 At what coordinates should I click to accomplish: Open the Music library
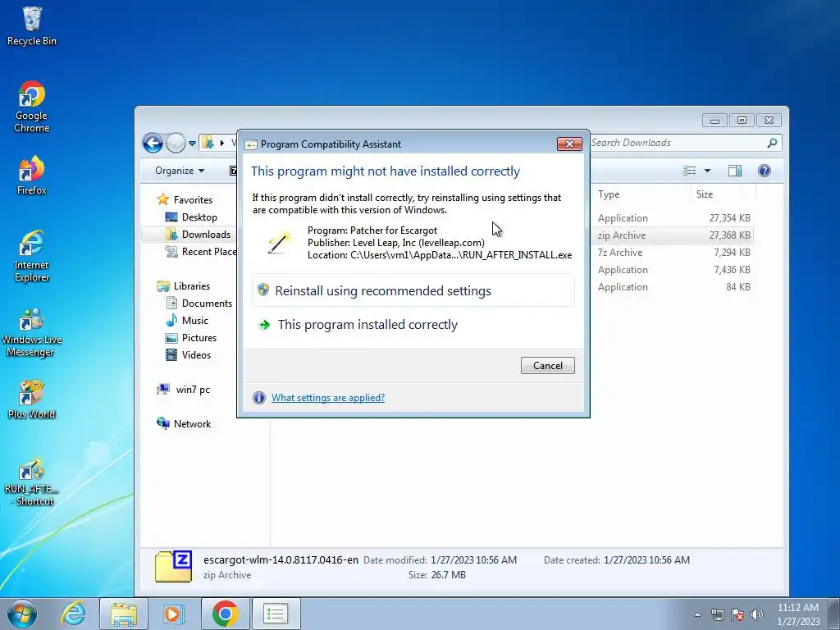[x=187, y=321]
